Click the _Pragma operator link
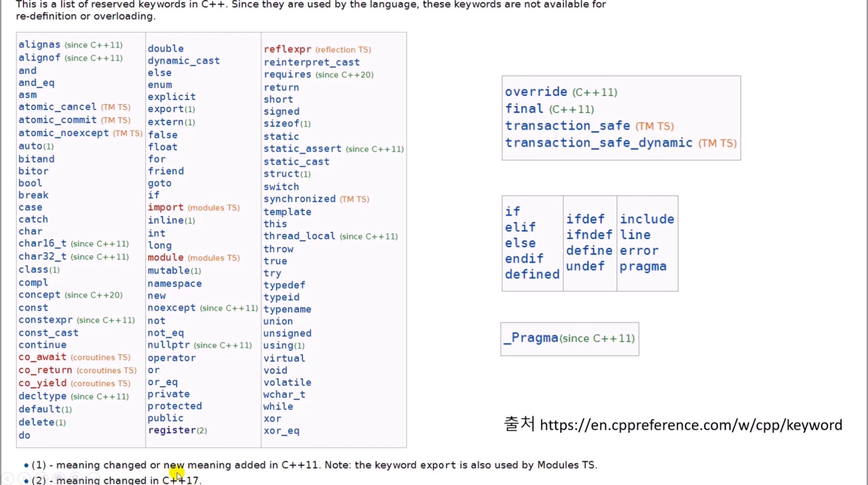This screenshot has width=868, height=485. pos(531,338)
